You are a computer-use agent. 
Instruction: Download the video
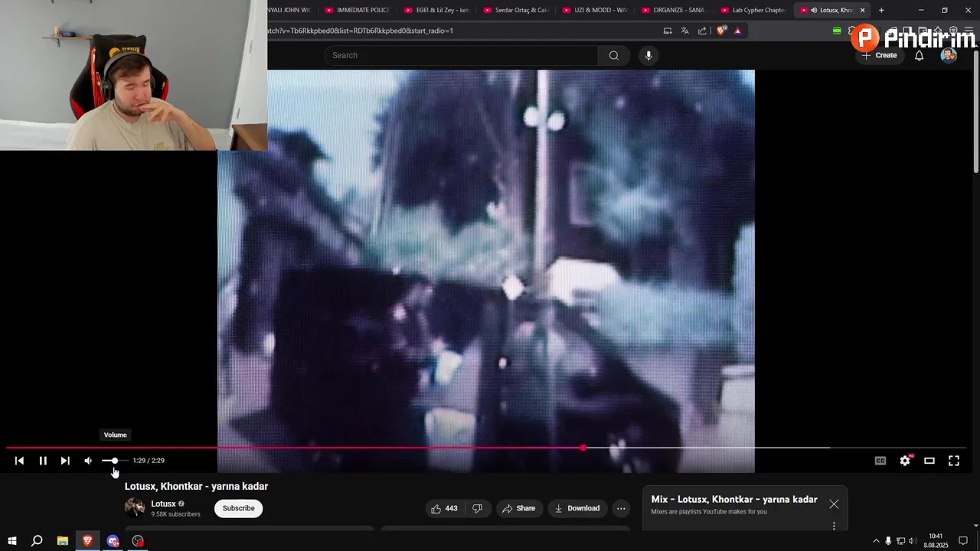tap(577, 508)
